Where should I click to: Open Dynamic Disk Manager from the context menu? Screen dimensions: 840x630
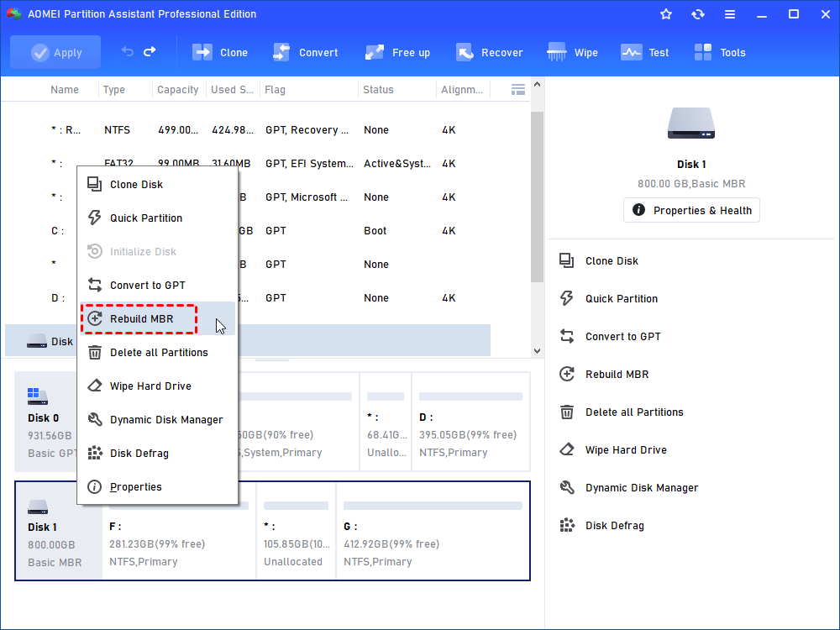tap(158, 419)
